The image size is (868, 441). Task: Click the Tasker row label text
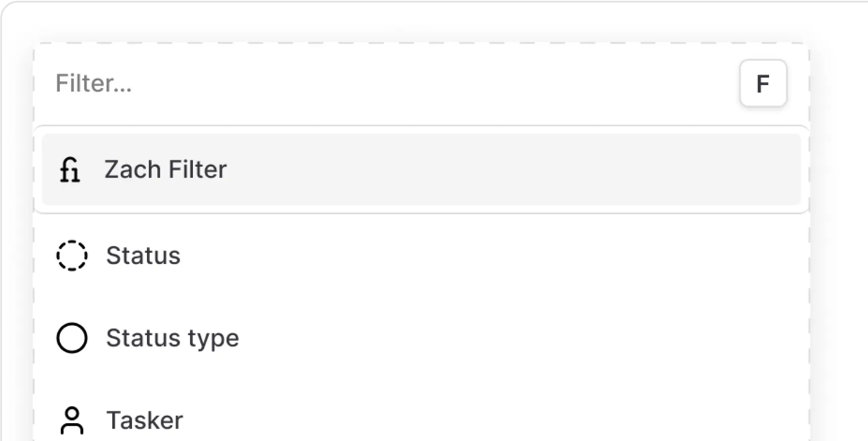[x=144, y=420]
